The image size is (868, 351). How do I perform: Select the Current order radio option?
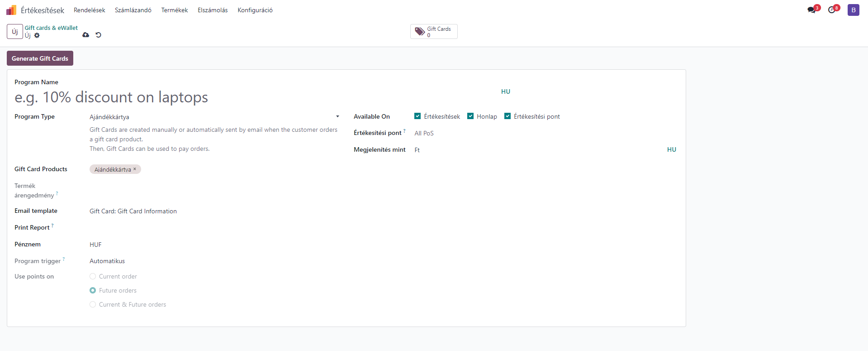pyautogui.click(x=93, y=276)
